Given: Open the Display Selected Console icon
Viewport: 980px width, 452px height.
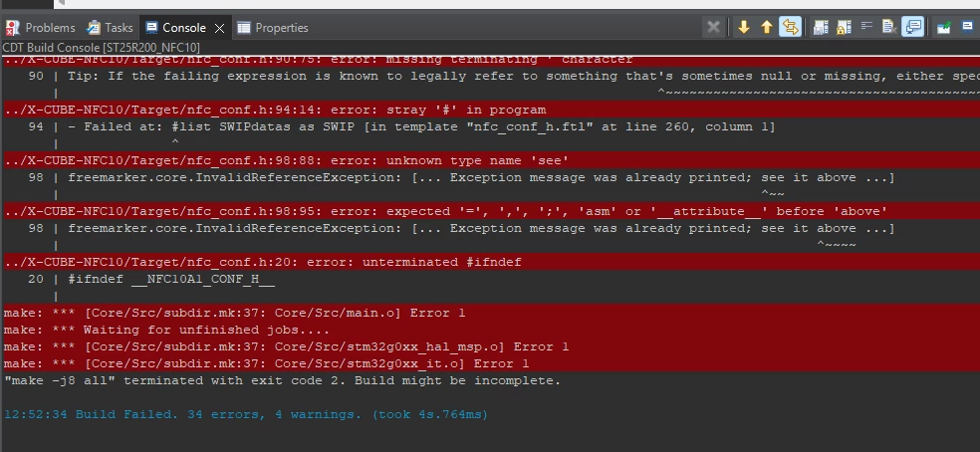Looking at the screenshot, I should 967,28.
